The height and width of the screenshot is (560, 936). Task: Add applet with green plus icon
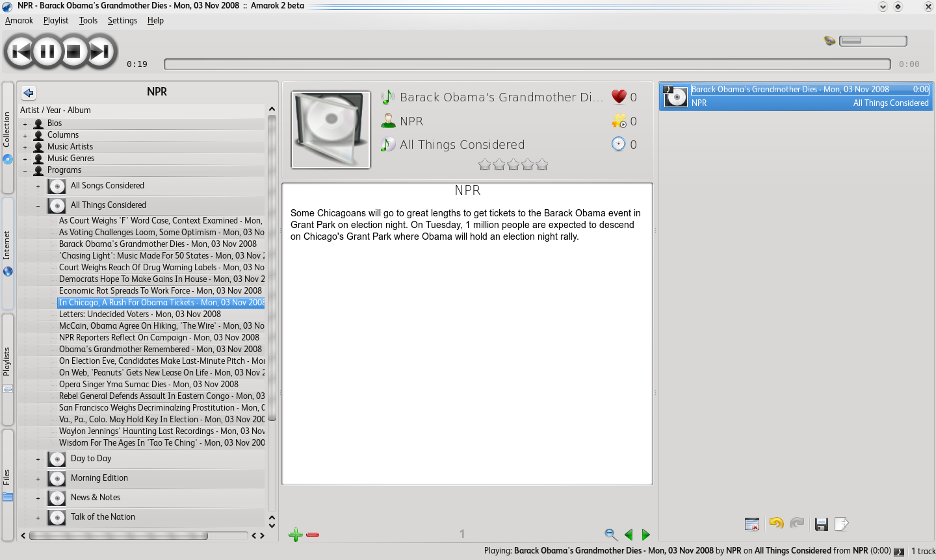(295, 535)
